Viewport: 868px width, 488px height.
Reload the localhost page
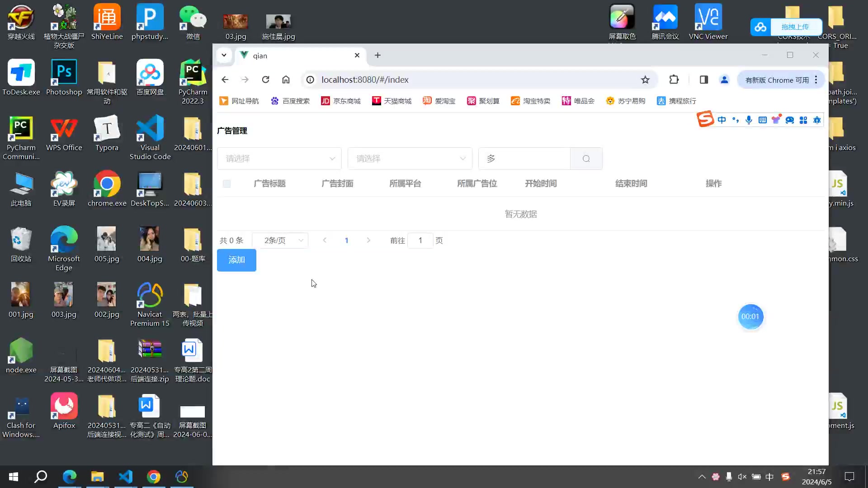[265, 80]
